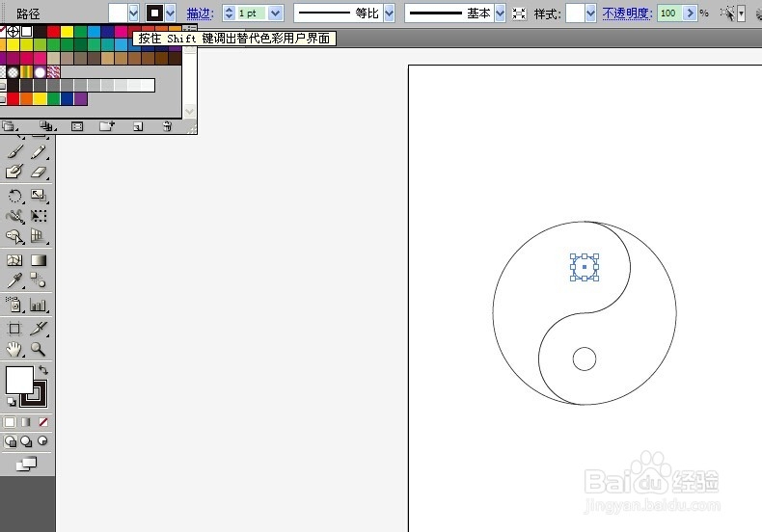This screenshot has width=762, height=532.
Task: Adjust stroke weight with the stepper arrows
Action: click(229, 13)
